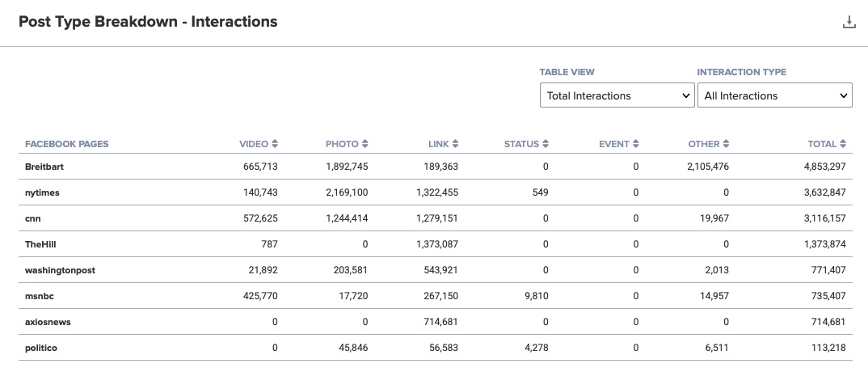Click the TOTAL column header label
The height and width of the screenshot is (372, 868).
pos(822,144)
